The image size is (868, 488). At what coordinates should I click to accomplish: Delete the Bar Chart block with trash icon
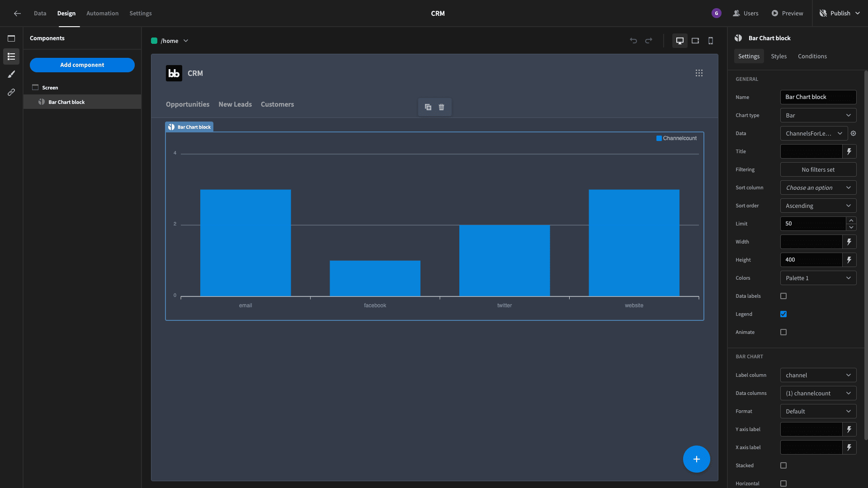(x=442, y=107)
